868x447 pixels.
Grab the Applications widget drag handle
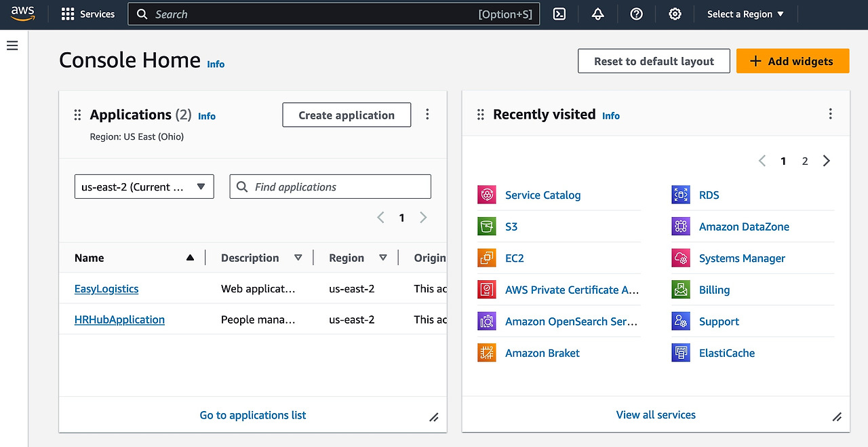[77, 115]
